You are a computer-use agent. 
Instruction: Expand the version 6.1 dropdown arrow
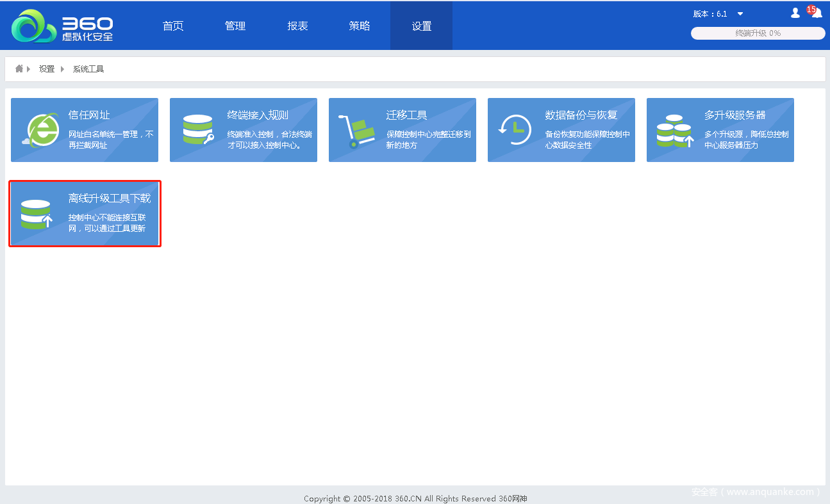(x=740, y=14)
